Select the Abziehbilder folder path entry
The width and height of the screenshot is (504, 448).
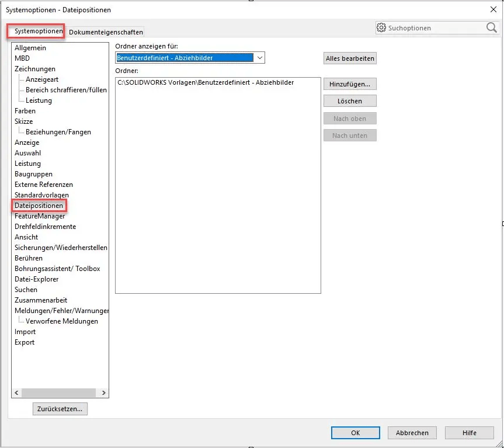point(206,83)
